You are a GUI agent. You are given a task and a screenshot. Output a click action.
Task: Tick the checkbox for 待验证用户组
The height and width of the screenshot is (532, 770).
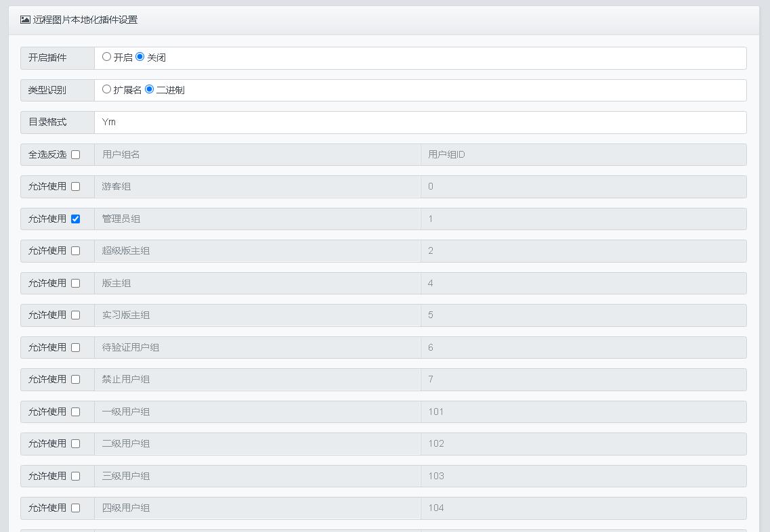(x=76, y=347)
